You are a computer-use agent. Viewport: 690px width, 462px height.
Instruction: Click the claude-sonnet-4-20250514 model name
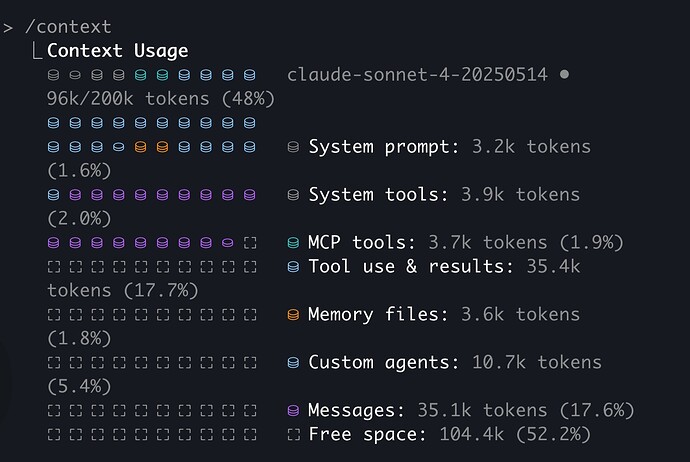(416, 75)
